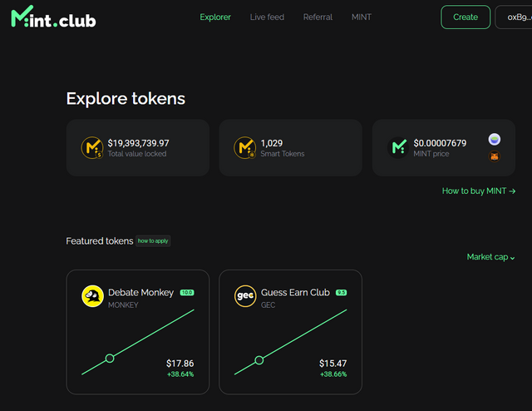
Task: Open the Market cap sort dropdown
Action: [490, 257]
